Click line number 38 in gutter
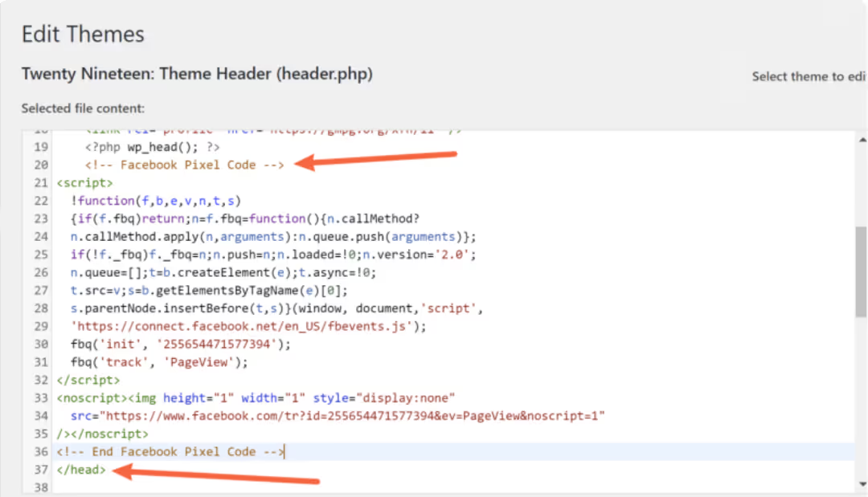Screen dimensions: 868x497 [x=41, y=487]
